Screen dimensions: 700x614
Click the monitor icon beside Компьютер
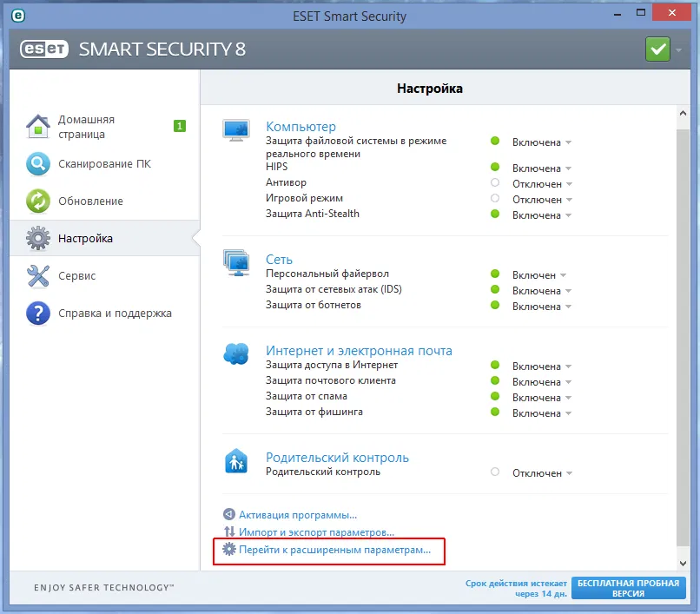pos(236,130)
